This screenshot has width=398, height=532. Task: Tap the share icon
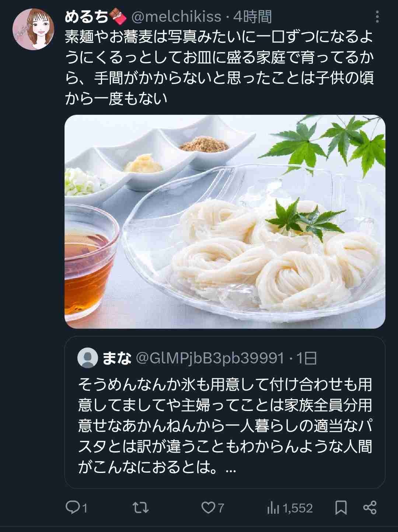pyautogui.click(x=370, y=508)
